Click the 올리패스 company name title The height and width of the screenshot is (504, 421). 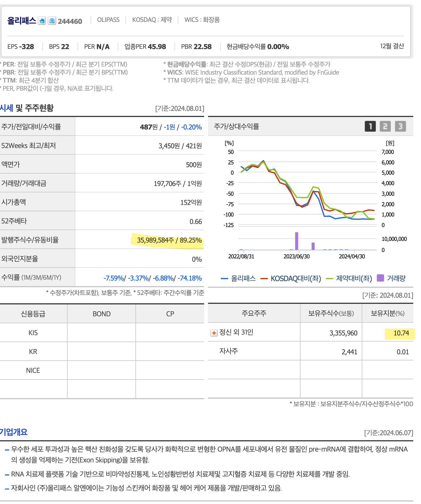click(x=22, y=21)
